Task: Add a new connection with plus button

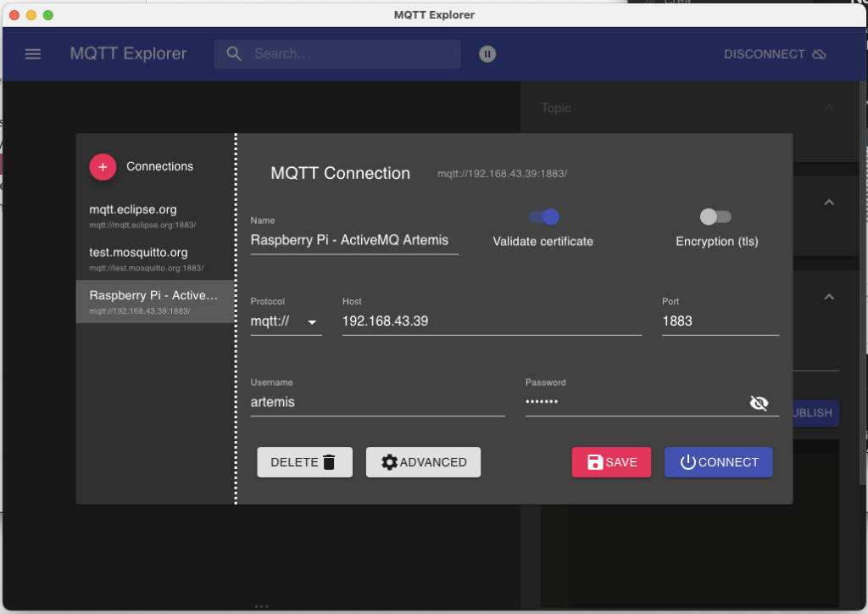Action: [103, 167]
